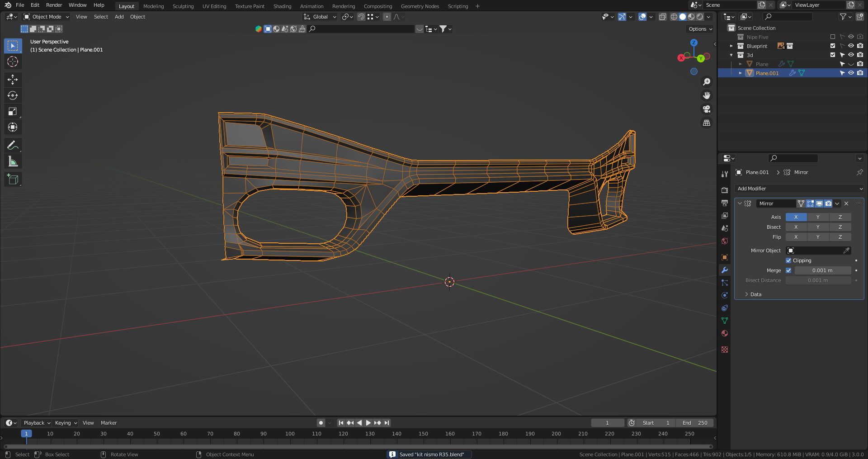Open the Physics properties tab

pyautogui.click(x=725, y=295)
